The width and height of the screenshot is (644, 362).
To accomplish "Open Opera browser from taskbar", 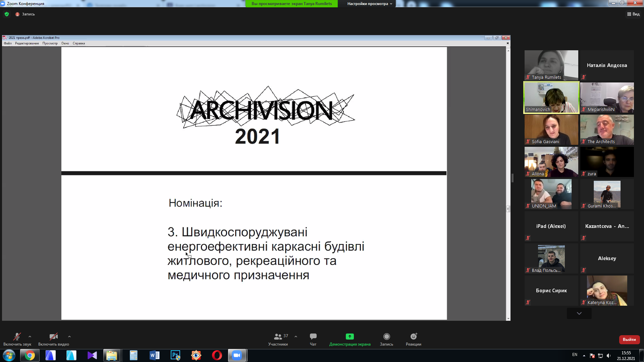I will tap(217, 355).
